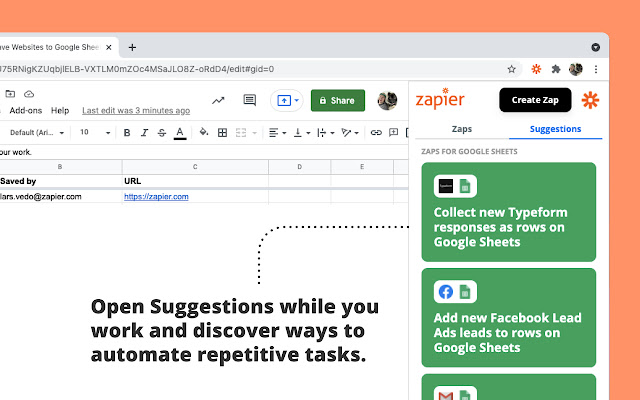The width and height of the screenshot is (640, 400).
Task: Open a new browser tab with plus
Action: (132, 47)
